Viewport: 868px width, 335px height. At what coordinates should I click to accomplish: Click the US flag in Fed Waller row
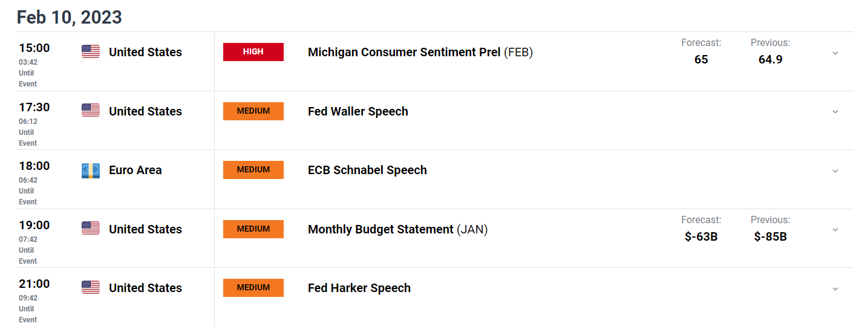[91, 111]
